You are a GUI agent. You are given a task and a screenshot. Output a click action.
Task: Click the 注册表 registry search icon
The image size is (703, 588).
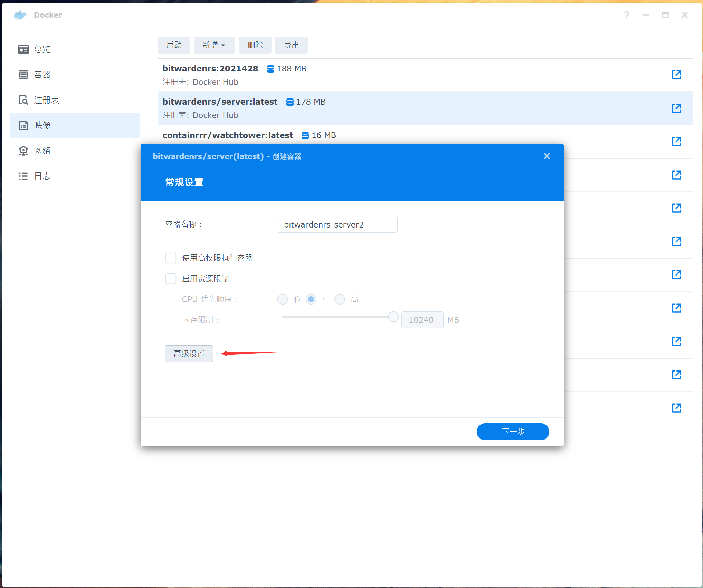(x=23, y=100)
